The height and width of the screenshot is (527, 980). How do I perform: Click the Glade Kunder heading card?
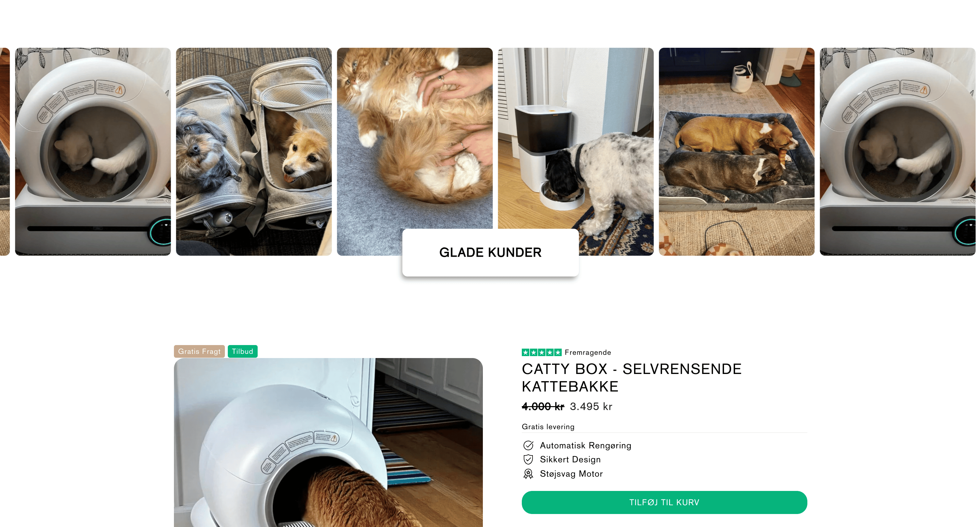pyautogui.click(x=490, y=252)
